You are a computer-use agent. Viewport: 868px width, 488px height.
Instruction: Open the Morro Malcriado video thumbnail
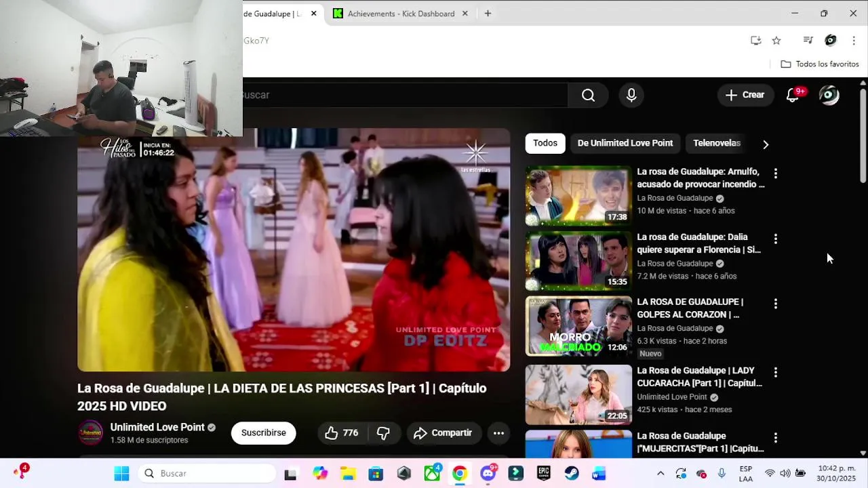tap(578, 326)
